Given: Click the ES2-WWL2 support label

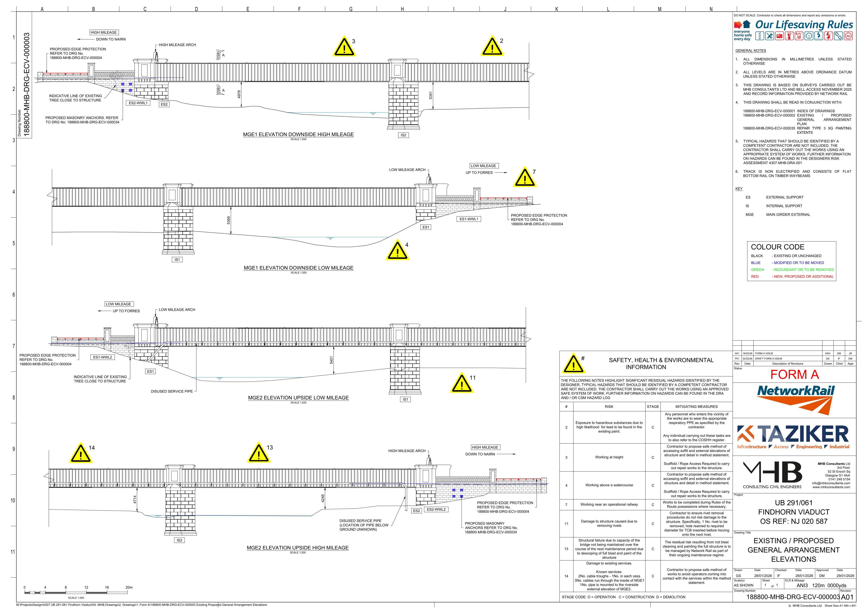Looking at the screenshot, I should 436,509.
